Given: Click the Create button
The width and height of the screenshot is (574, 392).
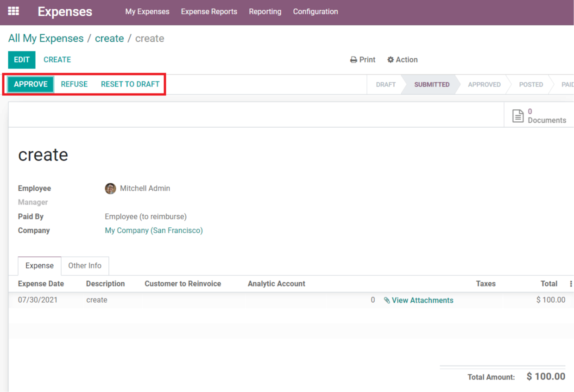Looking at the screenshot, I should tap(57, 60).
